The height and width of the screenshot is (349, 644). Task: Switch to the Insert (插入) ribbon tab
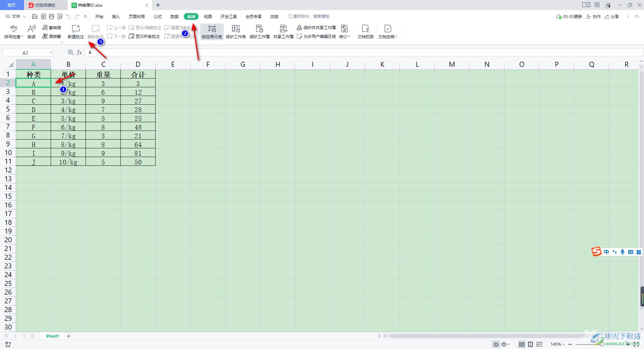click(116, 16)
